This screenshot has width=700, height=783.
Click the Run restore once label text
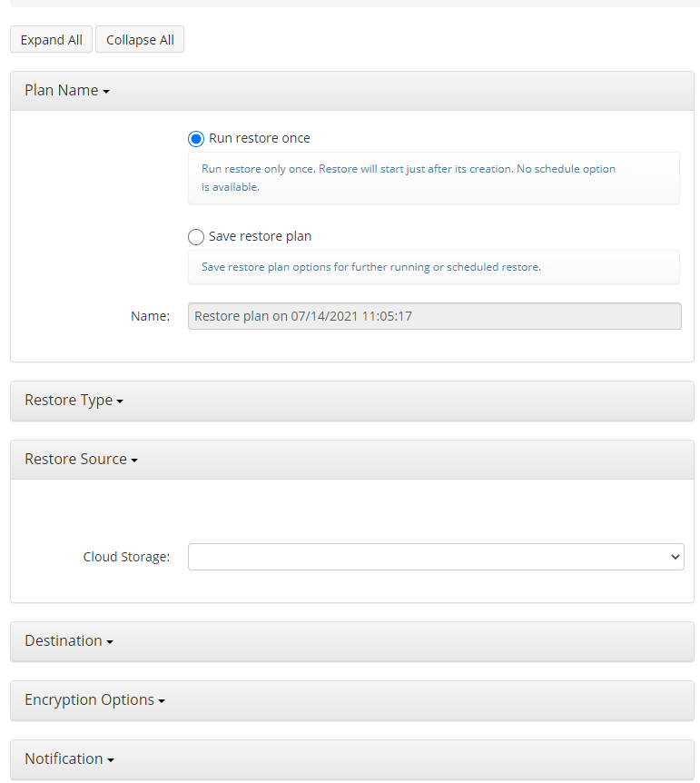tap(259, 138)
